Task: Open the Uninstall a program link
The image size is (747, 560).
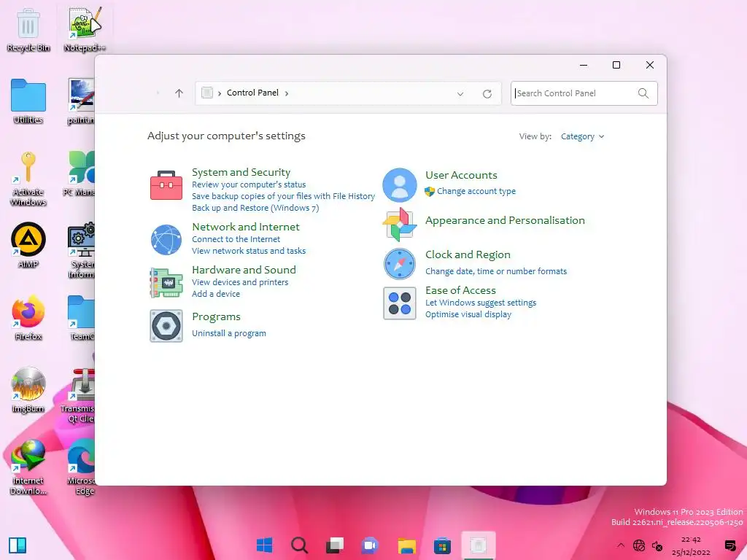Action: pyautogui.click(x=229, y=333)
